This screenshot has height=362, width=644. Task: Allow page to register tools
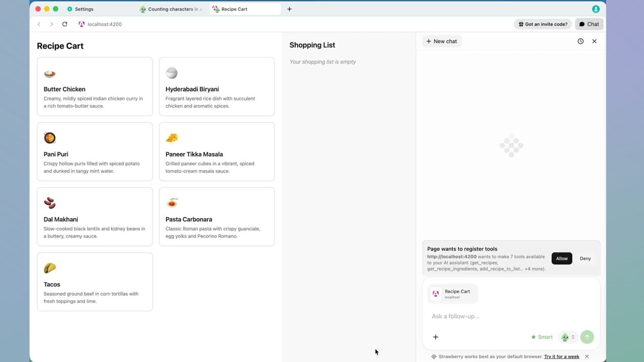(x=561, y=258)
